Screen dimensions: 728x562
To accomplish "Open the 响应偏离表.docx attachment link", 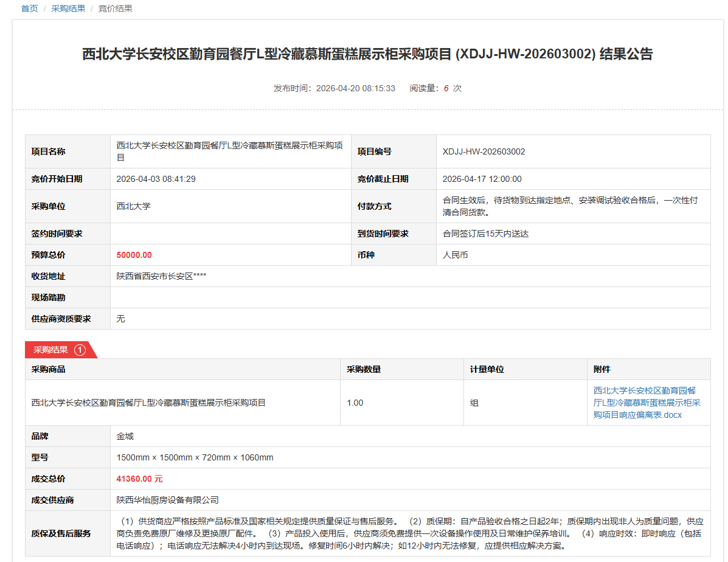I will 647,403.
